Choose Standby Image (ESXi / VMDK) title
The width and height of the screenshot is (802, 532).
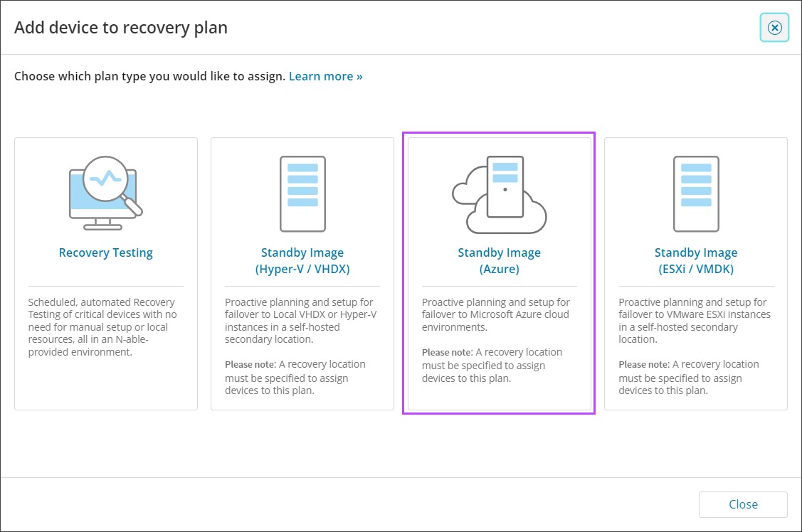tap(696, 260)
